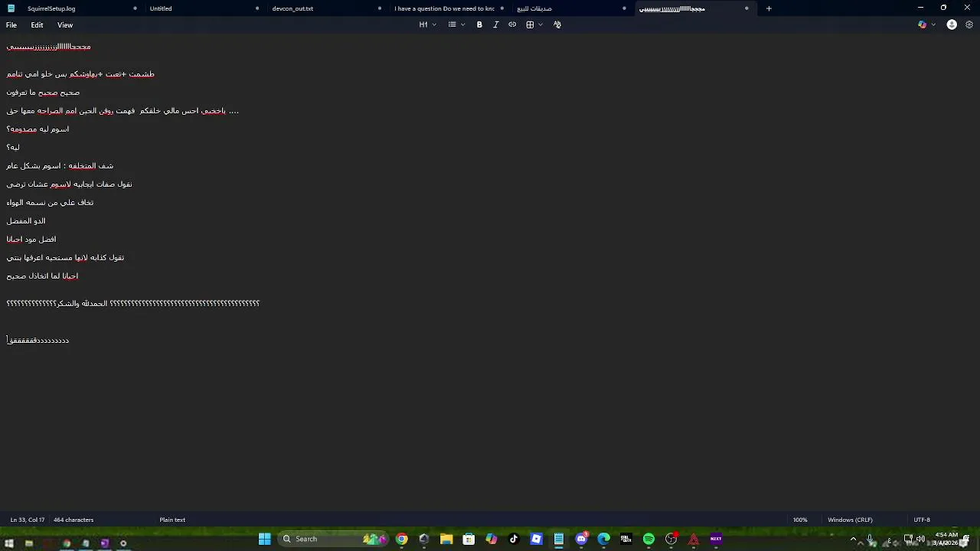980x551 pixels.
Task: Open TikTok from taskbar
Action: click(x=514, y=539)
